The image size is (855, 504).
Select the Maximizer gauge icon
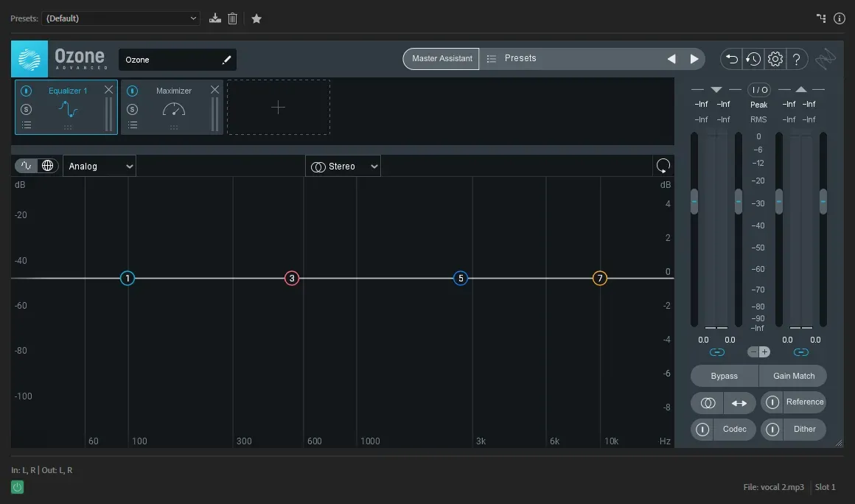click(x=174, y=110)
